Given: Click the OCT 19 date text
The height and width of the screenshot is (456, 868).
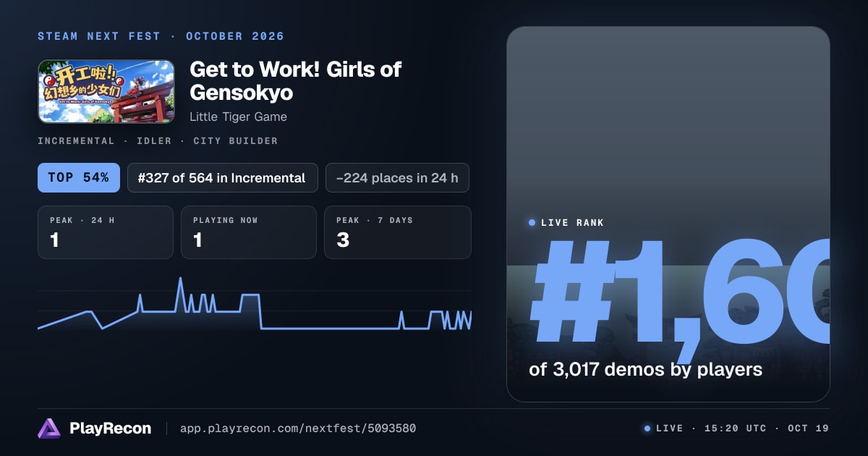Looking at the screenshot, I should [809, 428].
